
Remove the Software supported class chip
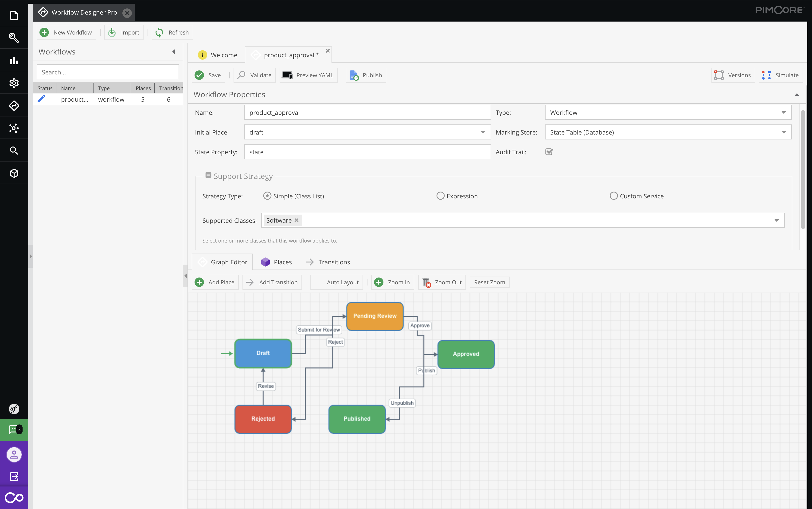(x=296, y=220)
